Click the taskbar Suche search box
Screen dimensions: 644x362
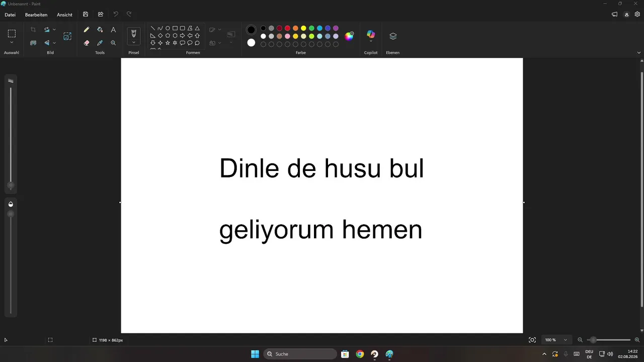tap(300, 354)
